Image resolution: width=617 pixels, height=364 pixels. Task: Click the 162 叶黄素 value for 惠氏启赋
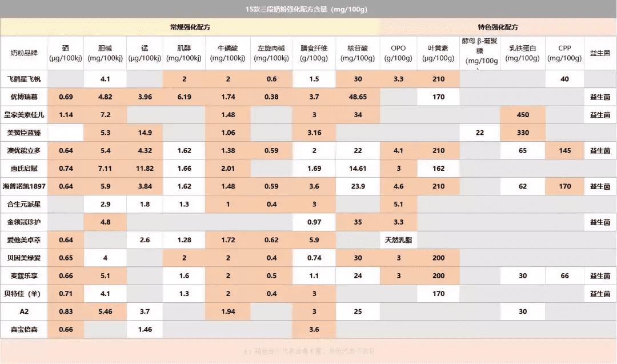pos(438,169)
